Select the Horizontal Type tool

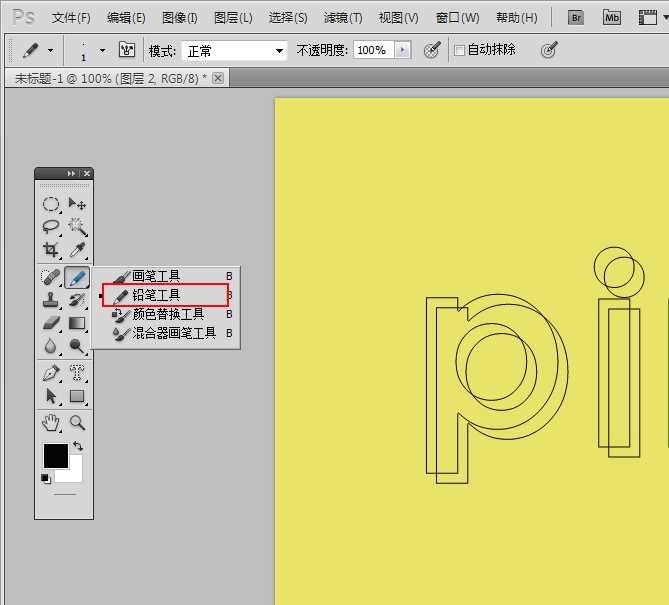pos(77,373)
